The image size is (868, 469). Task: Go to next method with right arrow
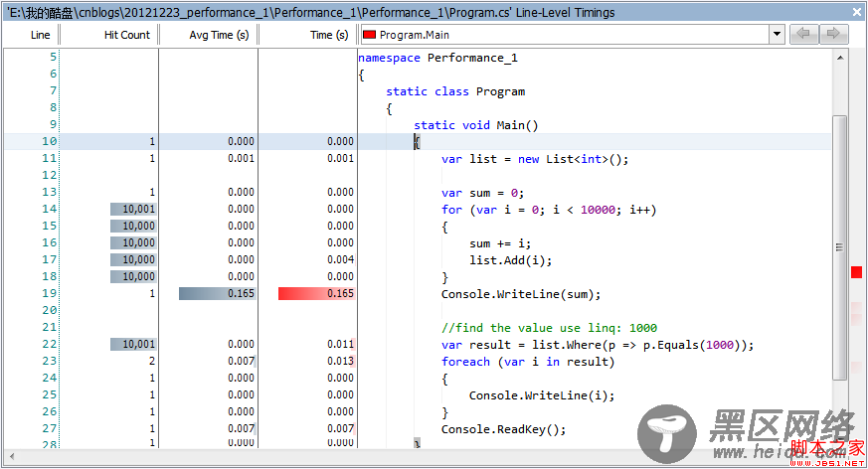tap(833, 35)
